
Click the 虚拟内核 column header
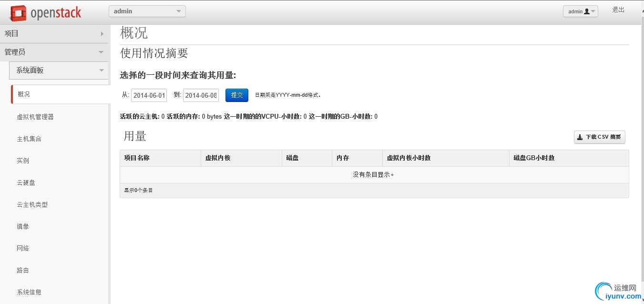(x=241, y=158)
